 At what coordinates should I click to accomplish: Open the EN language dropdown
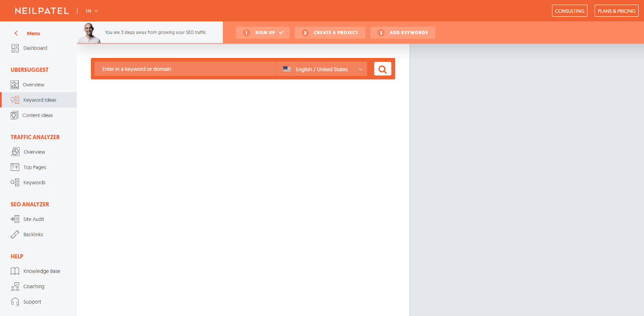[x=92, y=11]
